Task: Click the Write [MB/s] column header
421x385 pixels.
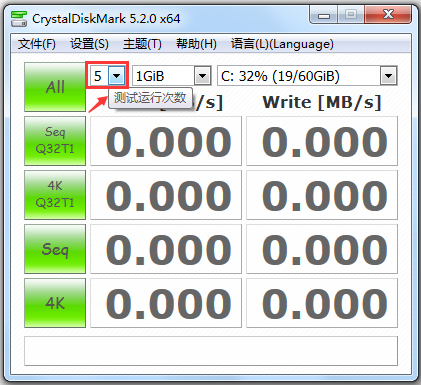Action: 322,102
